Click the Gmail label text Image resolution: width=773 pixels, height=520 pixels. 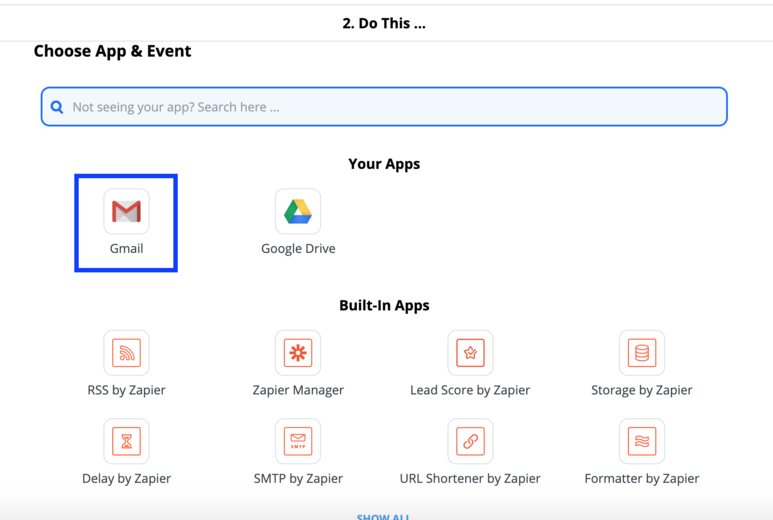(126, 248)
